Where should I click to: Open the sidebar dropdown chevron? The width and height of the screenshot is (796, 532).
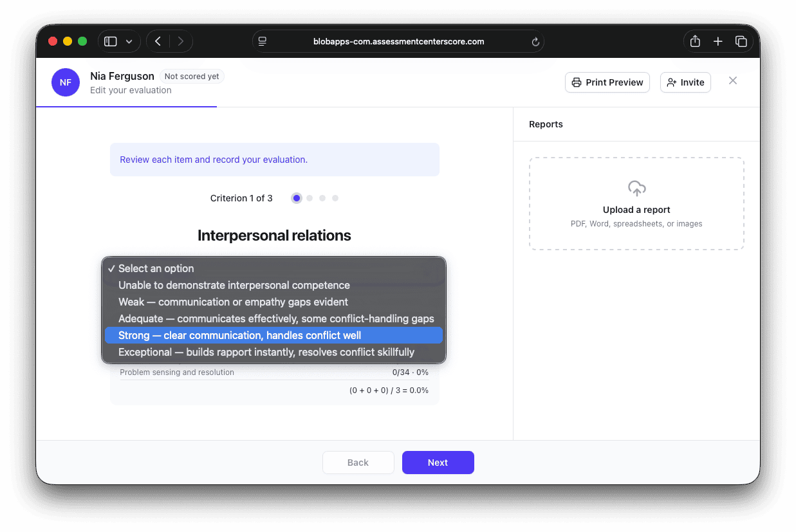(x=129, y=42)
